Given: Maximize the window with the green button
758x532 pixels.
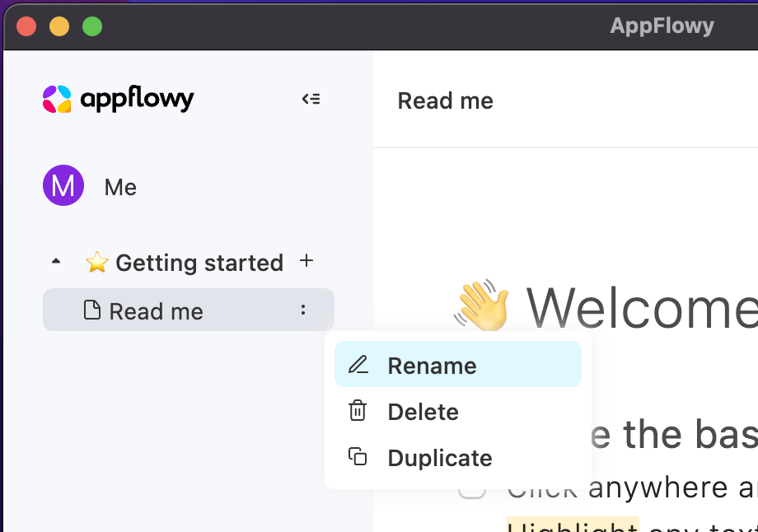Looking at the screenshot, I should [92, 26].
